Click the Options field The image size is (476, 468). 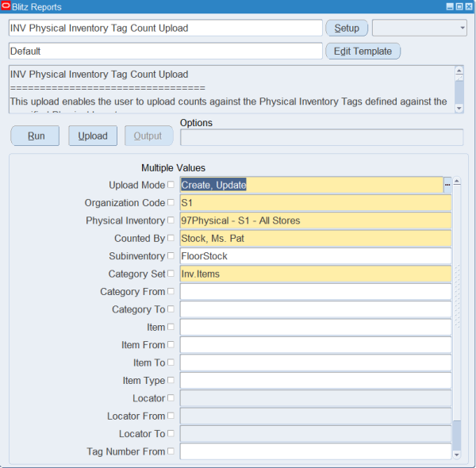point(322,137)
